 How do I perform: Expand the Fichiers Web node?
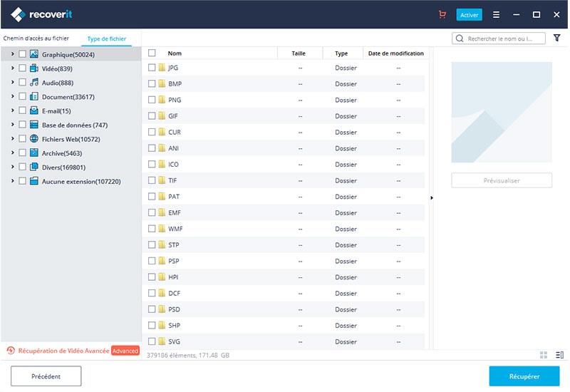tap(12, 139)
